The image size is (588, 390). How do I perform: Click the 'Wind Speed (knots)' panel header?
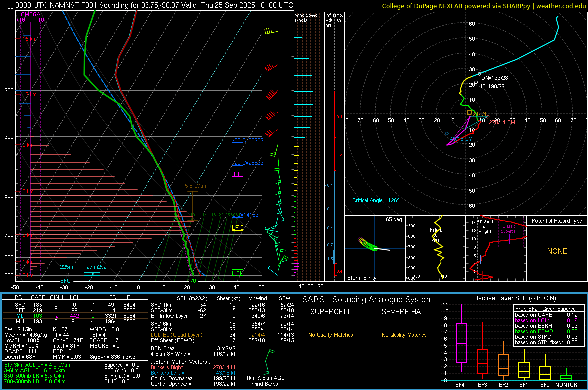[x=306, y=17]
